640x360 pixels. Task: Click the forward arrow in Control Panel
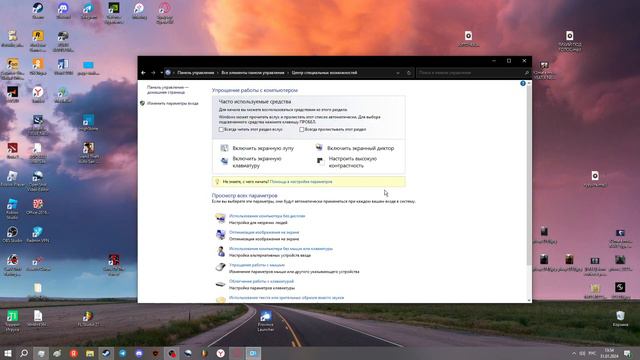coord(153,73)
